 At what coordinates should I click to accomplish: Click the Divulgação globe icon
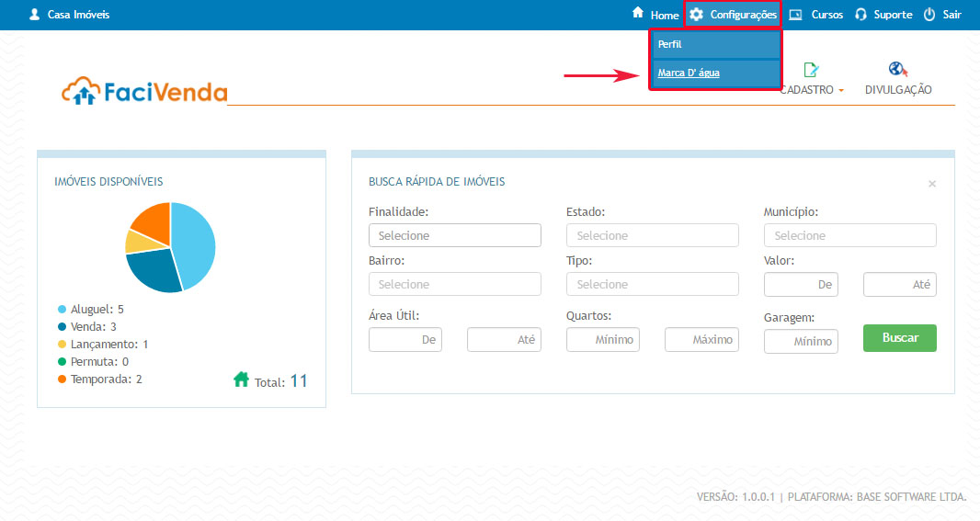pos(898,70)
